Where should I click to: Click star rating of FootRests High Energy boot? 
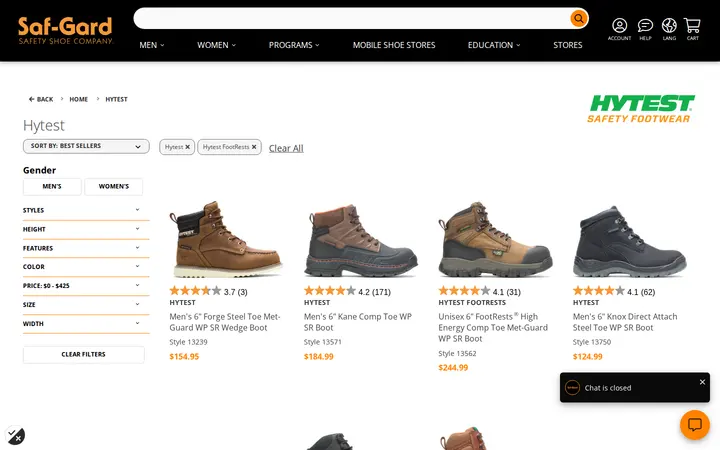point(464,291)
